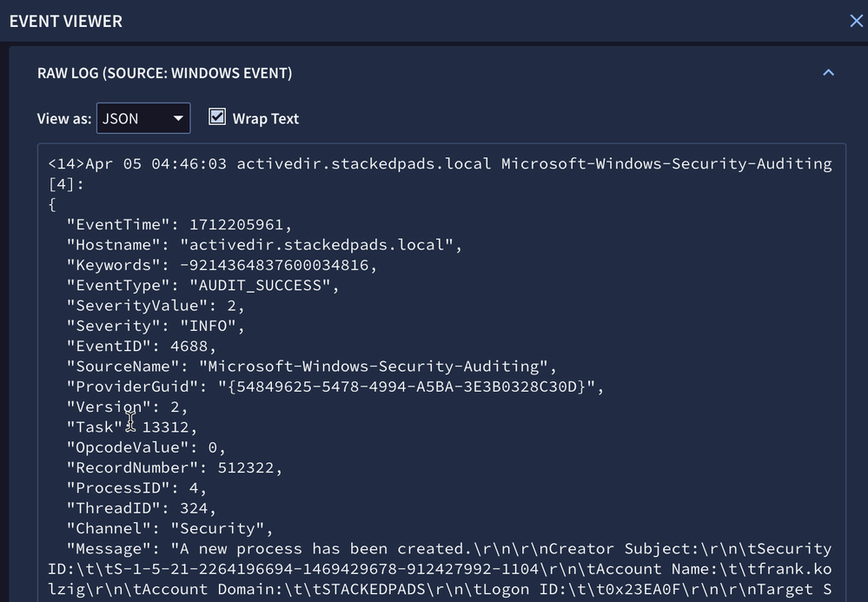Click the Wrap Text label
The height and width of the screenshot is (602, 868).
[x=266, y=118]
